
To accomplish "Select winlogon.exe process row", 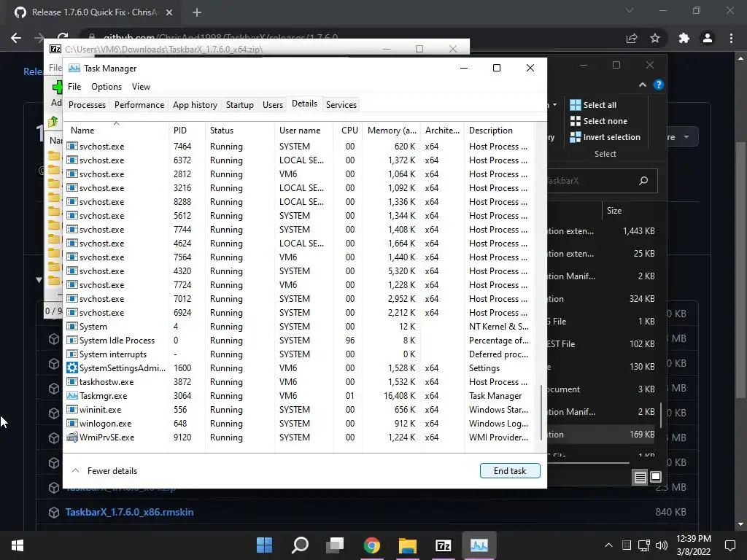I will pyautogui.click(x=298, y=424).
